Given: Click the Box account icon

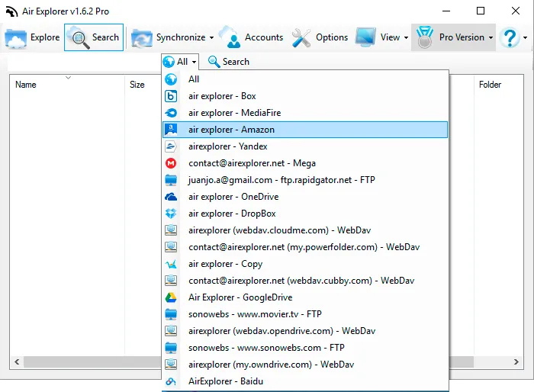Looking at the screenshot, I should (171, 96).
